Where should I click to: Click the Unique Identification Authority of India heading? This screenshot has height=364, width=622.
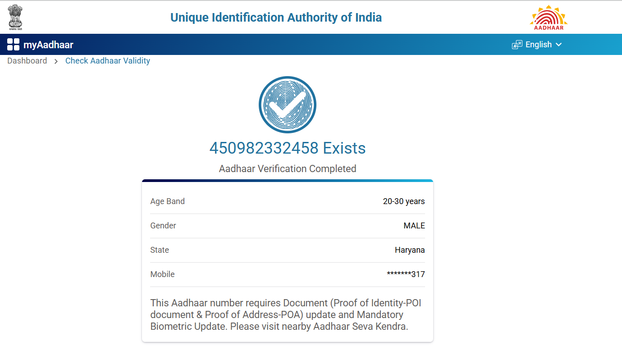click(276, 18)
